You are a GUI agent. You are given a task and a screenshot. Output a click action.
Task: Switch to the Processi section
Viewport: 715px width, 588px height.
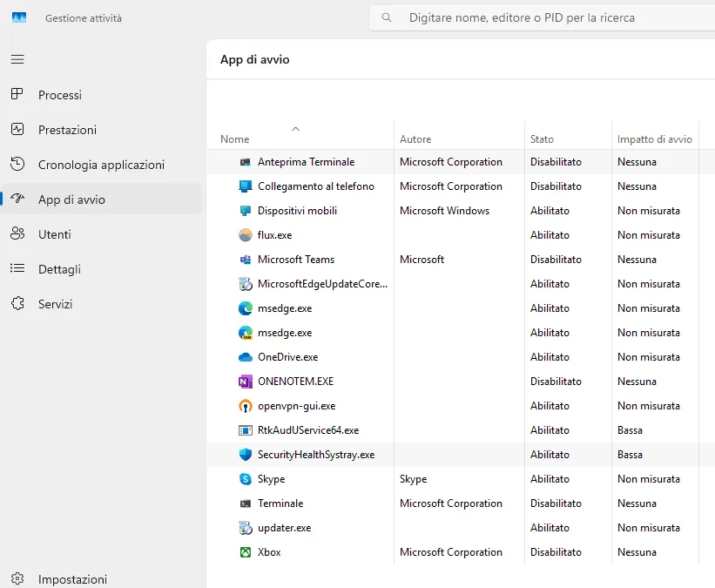pos(61,95)
